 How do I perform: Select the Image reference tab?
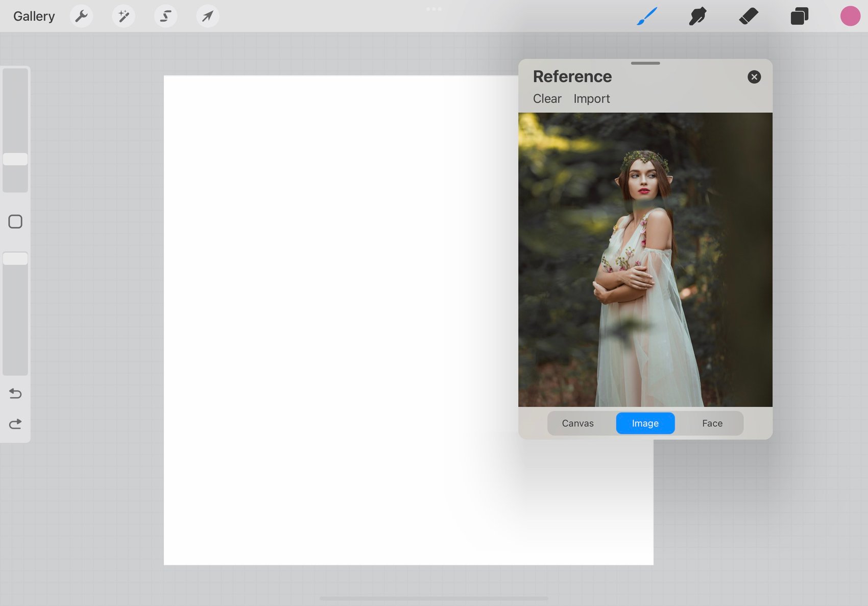645,423
